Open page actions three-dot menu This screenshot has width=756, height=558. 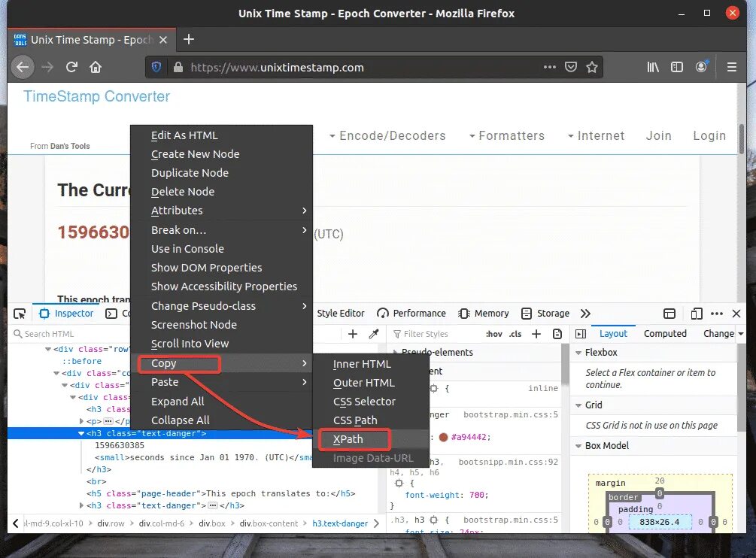point(550,67)
